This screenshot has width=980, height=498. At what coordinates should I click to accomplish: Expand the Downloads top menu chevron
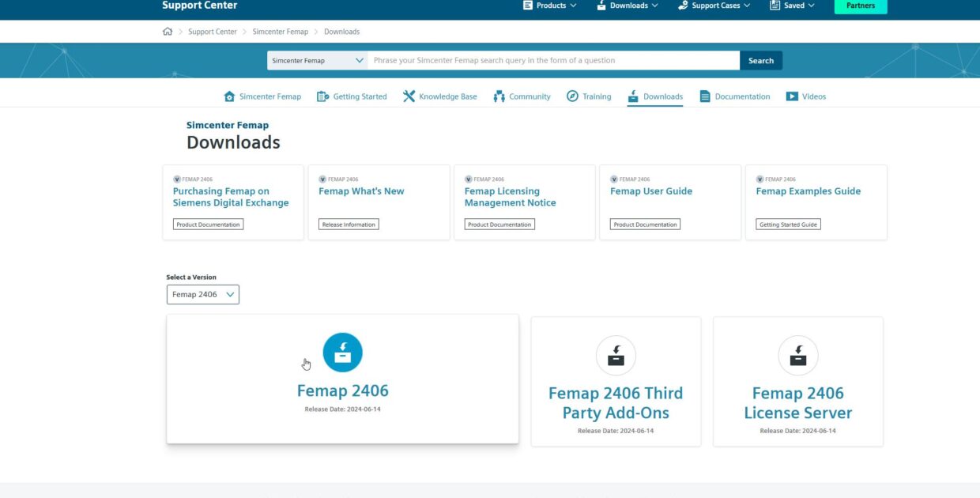click(x=654, y=6)
